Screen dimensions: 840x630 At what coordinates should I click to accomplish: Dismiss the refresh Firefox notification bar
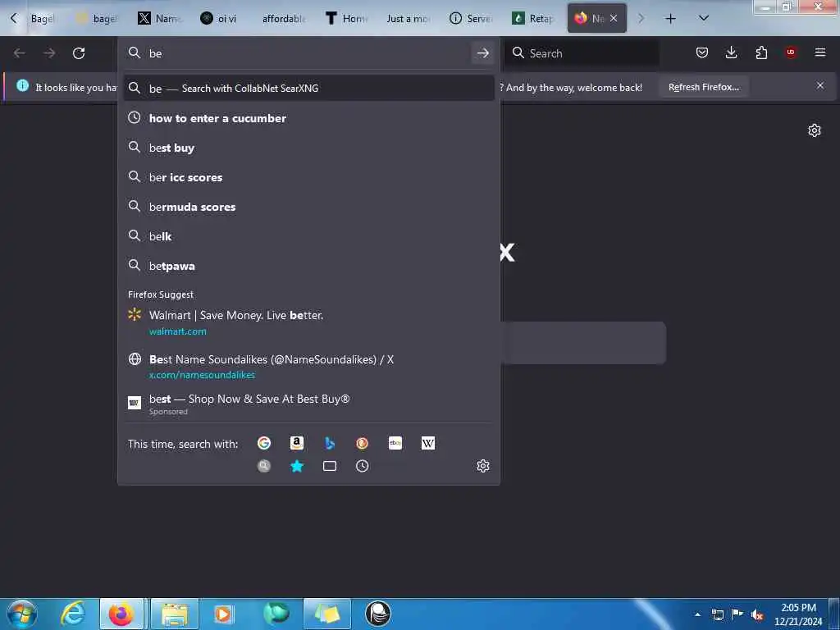click(x=820, y=85)
